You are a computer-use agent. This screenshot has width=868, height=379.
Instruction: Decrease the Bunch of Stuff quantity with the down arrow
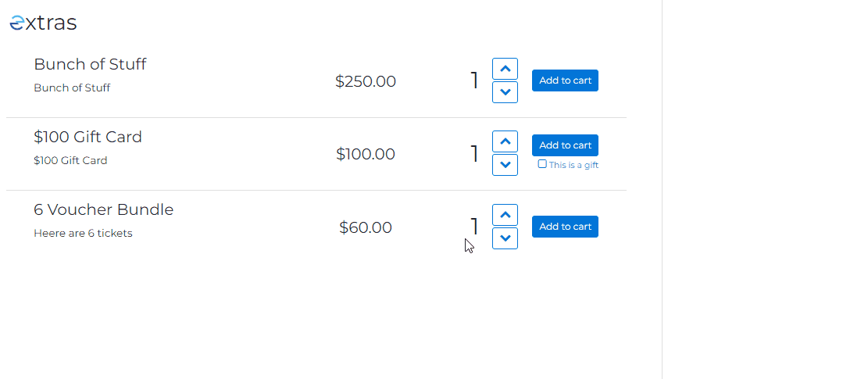(505, 92)
